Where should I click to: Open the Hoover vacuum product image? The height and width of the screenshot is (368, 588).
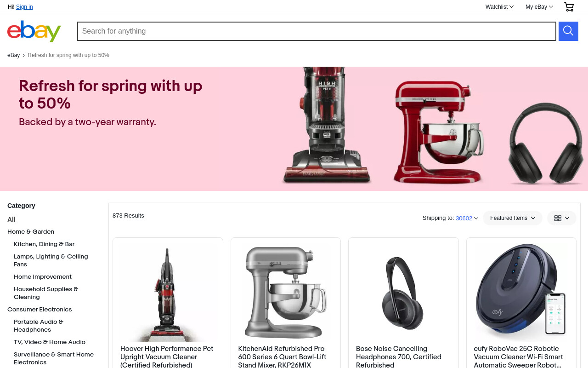tap(168, 293)
